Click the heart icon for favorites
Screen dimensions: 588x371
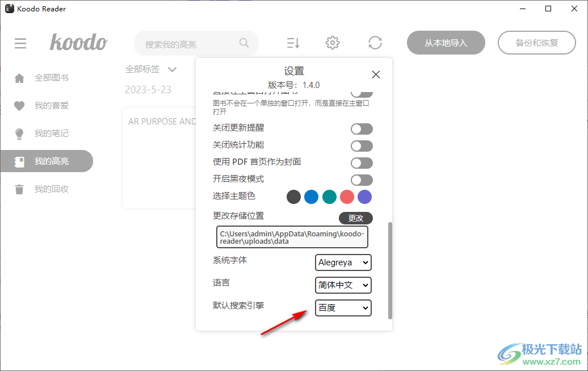(x=19, y=106)
